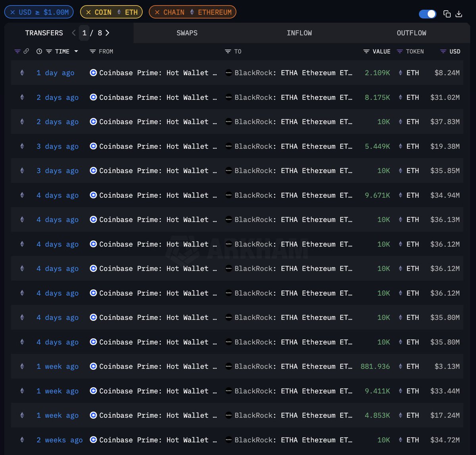Click the 9.411K value cell
Viewport: 476px width, 455px height.
tap(377, 391)
